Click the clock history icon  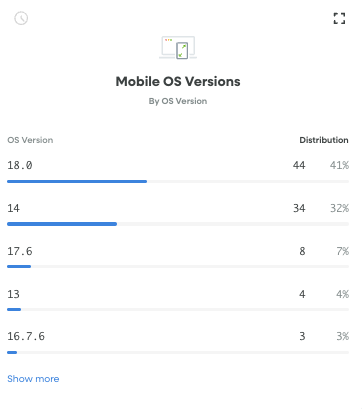(21, 18)
